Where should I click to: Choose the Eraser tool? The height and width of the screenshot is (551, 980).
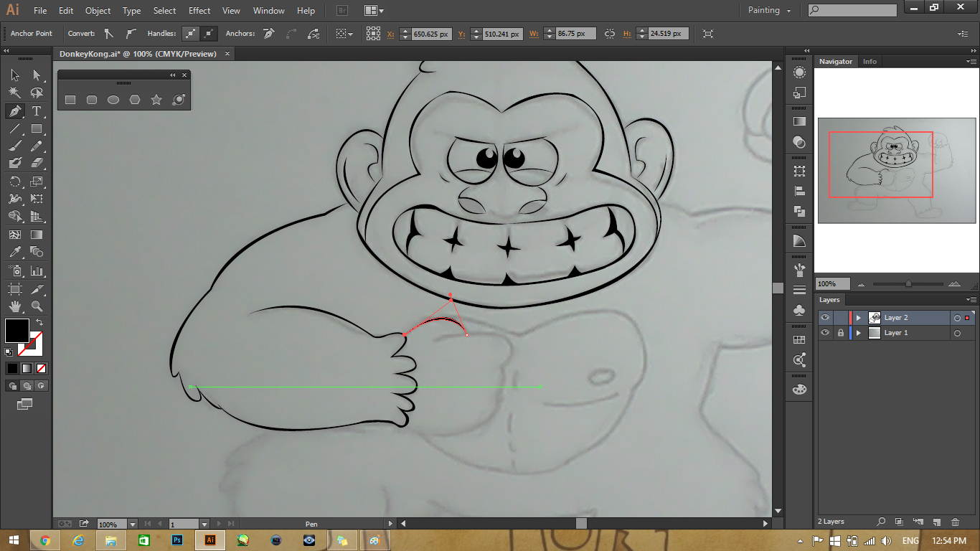pyautogui.click(x=37, y=163)
